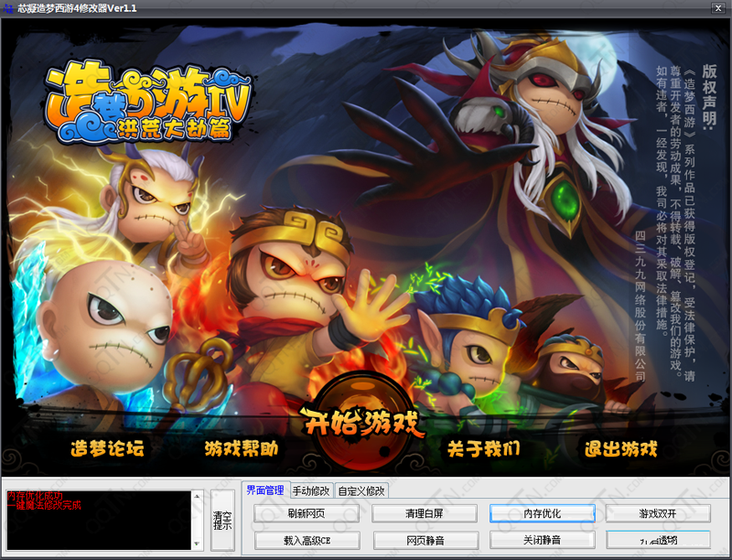Click the 游戏双开 dual-launch button

[x=658, y=513]
